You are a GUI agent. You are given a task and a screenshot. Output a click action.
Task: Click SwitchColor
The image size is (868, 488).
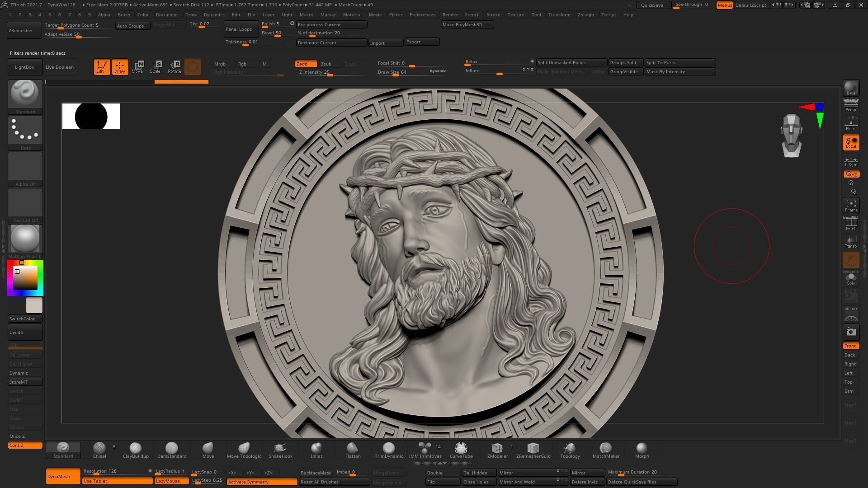point(25,319)
